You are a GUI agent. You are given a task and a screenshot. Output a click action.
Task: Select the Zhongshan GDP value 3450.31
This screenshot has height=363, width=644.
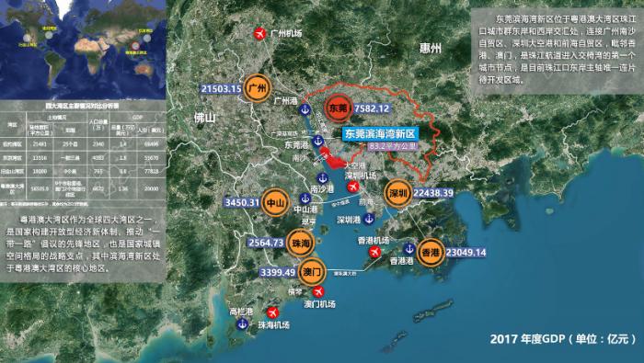[242, 202]
